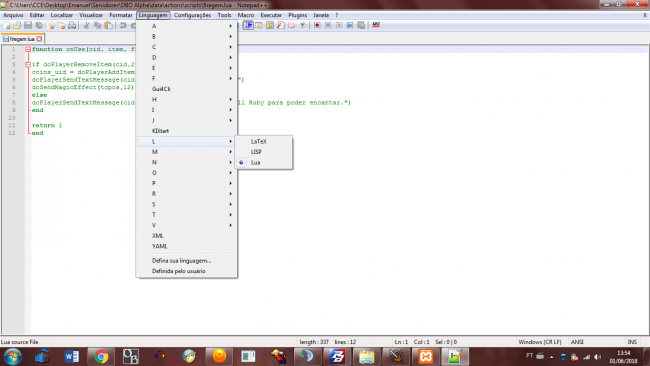Viewport: 650px width, 366px height.
Task: Click the Print toolbar icon
Action: [72, 26]
